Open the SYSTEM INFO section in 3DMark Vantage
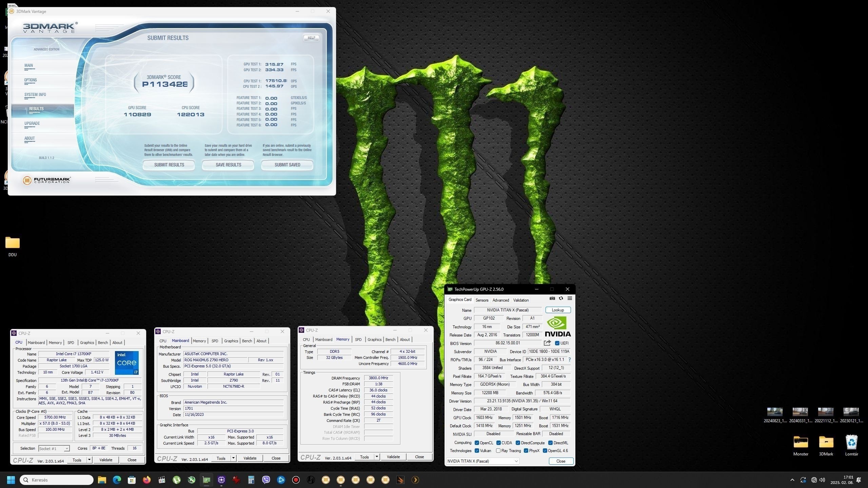The width and height of the screenshot is (868, 488). 35,95
